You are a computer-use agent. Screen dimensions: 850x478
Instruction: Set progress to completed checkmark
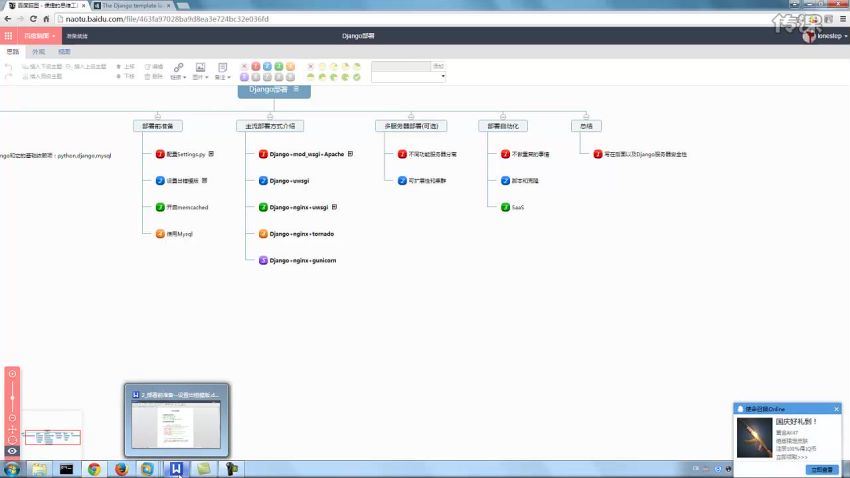[357, 77]
